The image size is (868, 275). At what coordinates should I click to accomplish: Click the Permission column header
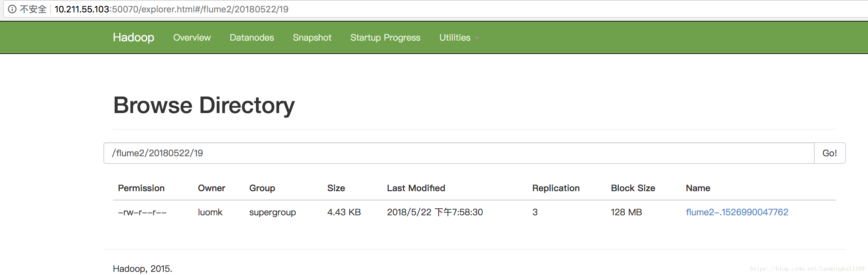click(141, 188)
